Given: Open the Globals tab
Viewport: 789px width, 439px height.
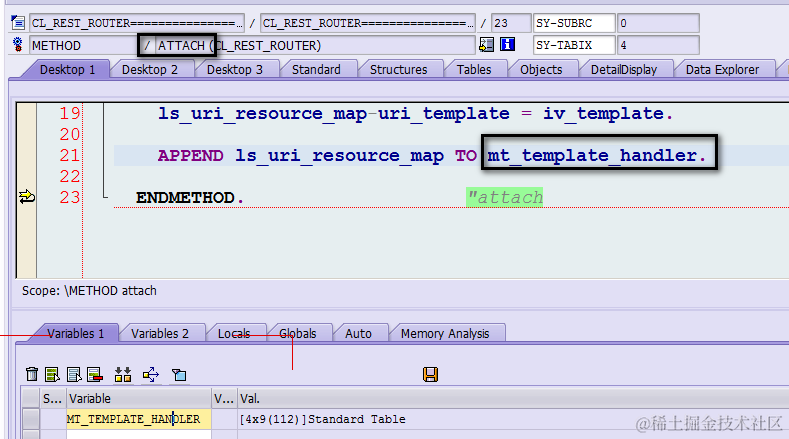Looking at the screenshot, I should coord(298,333).
